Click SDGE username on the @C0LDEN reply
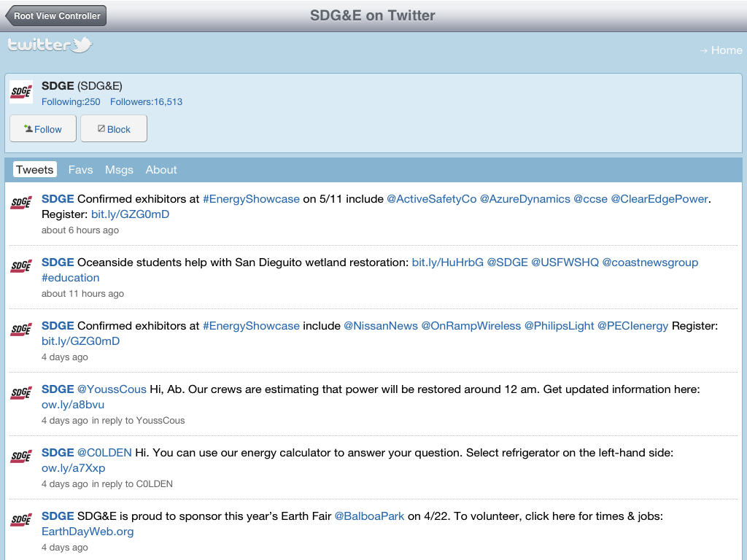 click(x=58, y=452)
